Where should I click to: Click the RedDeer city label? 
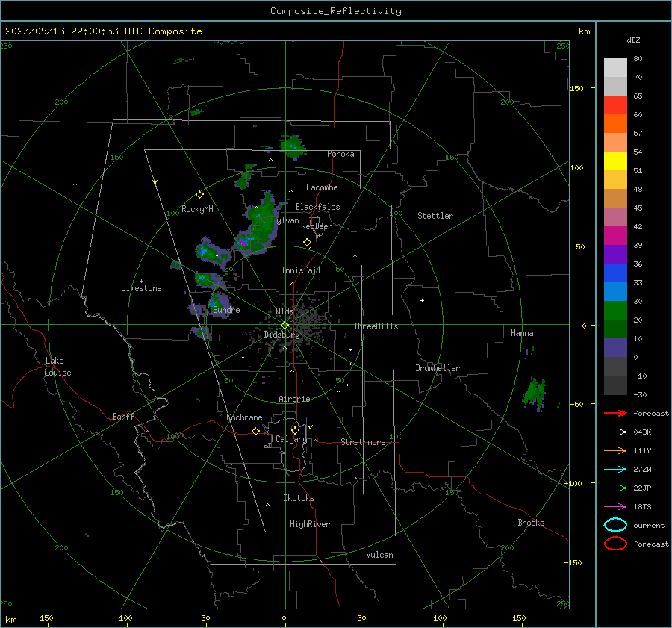[317, 226]
